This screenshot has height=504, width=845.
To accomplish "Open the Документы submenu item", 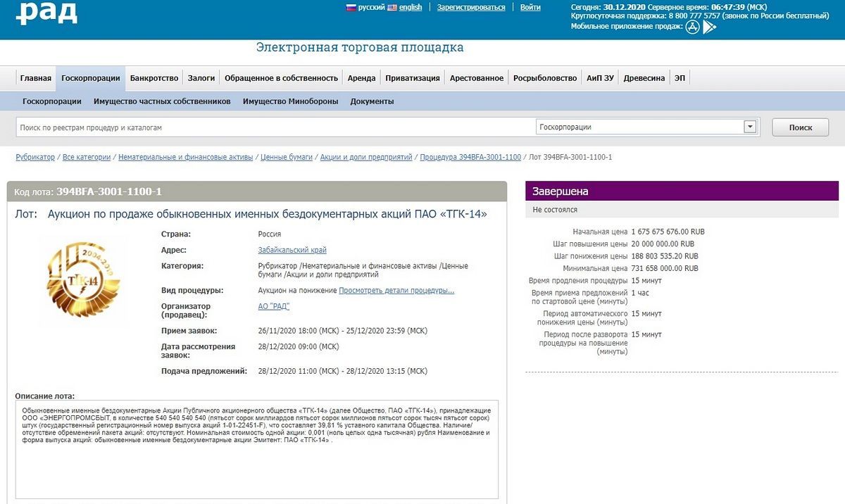I will pyautogui.click(x=372, y=101).
